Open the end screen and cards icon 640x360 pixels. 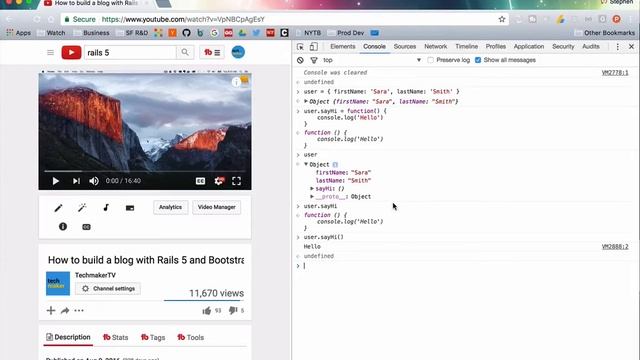pyautogui.click(x=130, y=208)
